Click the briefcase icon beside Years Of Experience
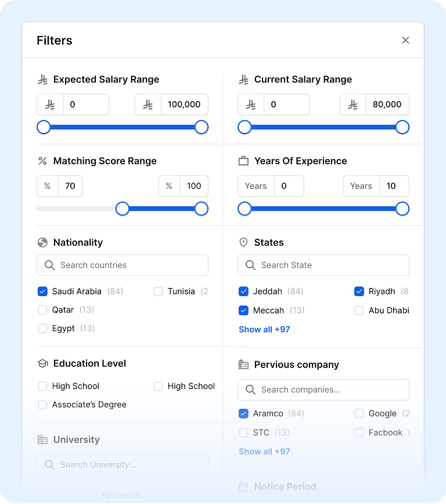Screen dimensions: 446x504 (243, 161)
